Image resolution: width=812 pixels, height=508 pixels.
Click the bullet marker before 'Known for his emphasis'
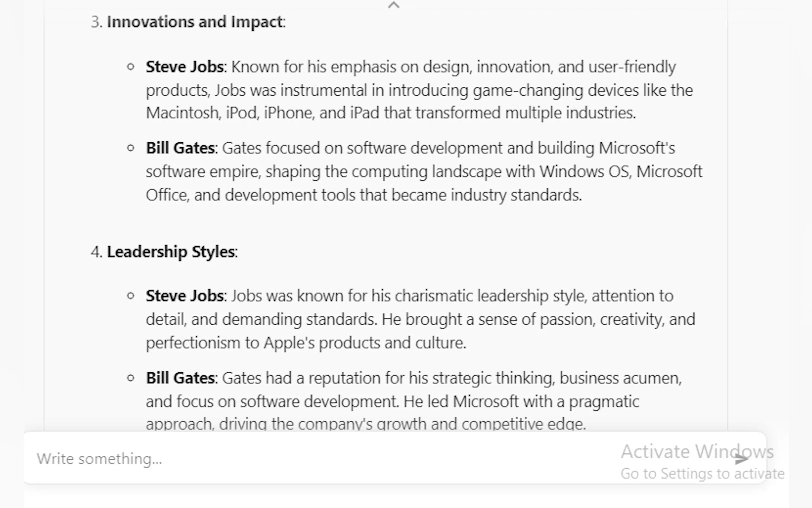131,67
